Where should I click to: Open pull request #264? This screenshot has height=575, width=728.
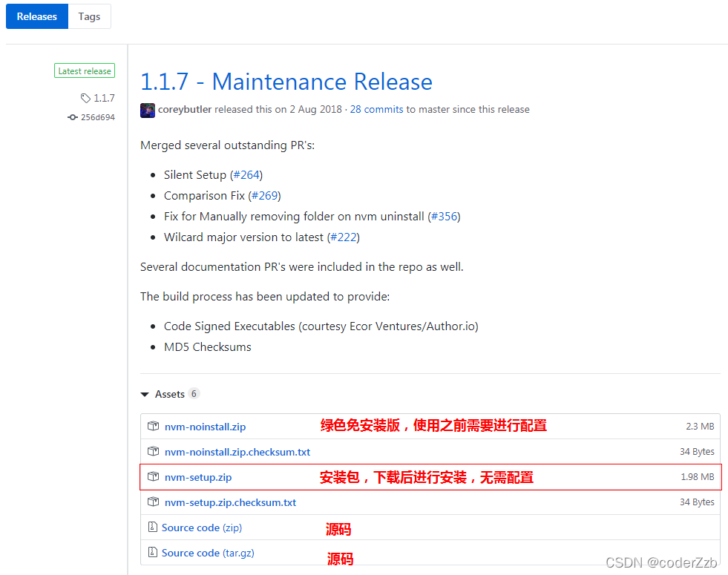[246, 175]
